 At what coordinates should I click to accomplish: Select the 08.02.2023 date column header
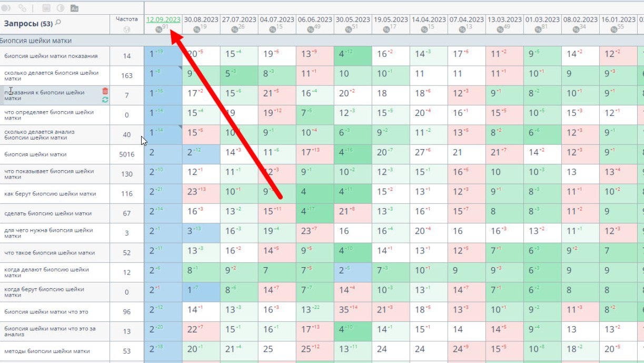(x=580, y=19)
